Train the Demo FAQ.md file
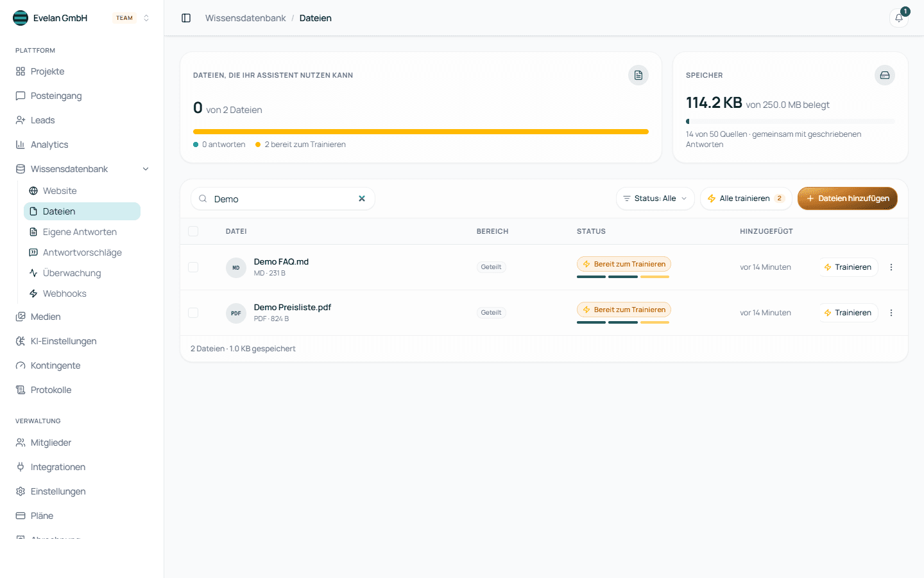The height and width of the screenshot is (578, 924). pyautogui.click(x=848, y=267)
